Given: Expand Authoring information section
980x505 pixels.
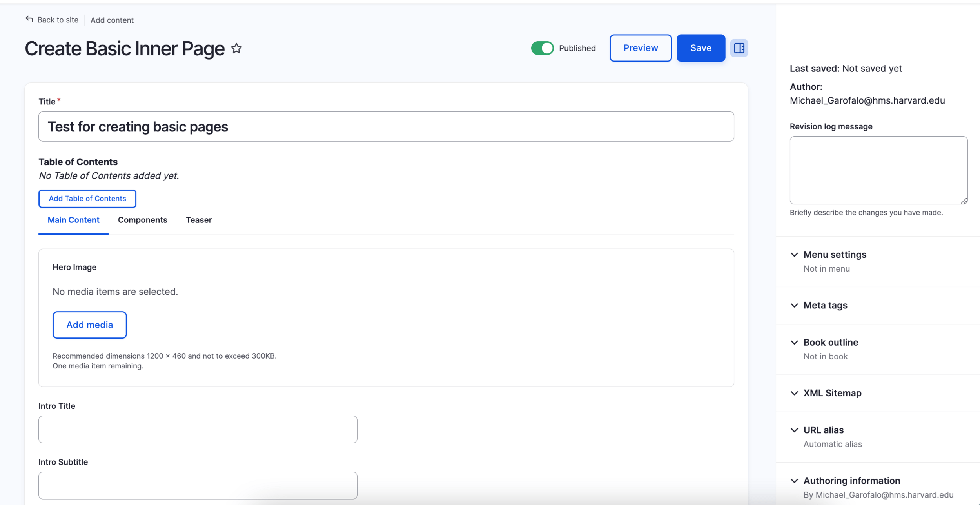Looking at the screenshot, I should (851, 481).
